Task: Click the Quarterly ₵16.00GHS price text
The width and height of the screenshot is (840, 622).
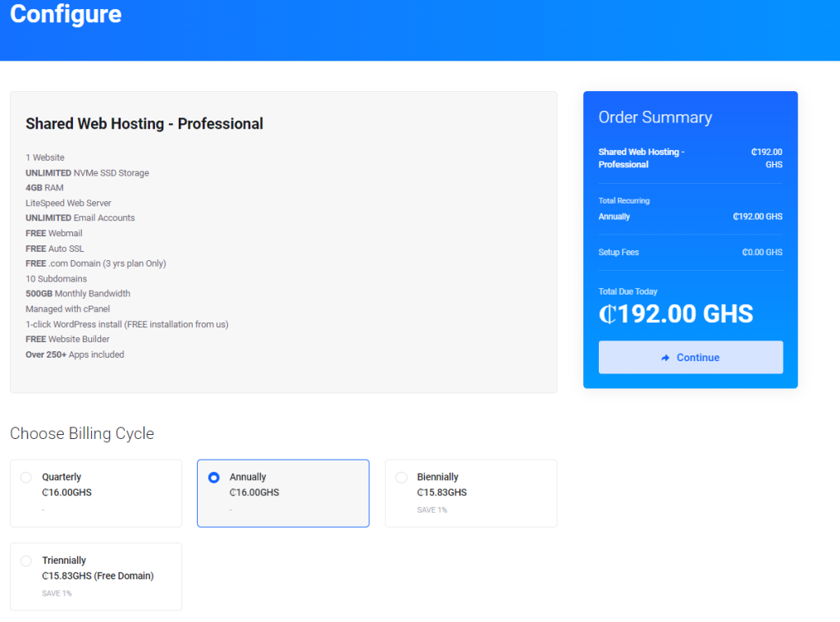Action: (67, 492)
